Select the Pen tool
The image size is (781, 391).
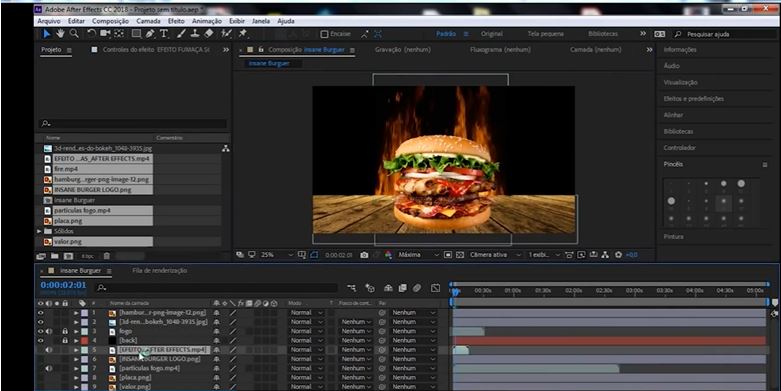[150, 34]
